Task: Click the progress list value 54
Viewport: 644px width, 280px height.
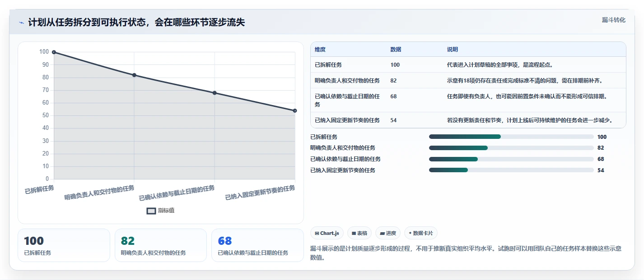Action: pos(601,170)
